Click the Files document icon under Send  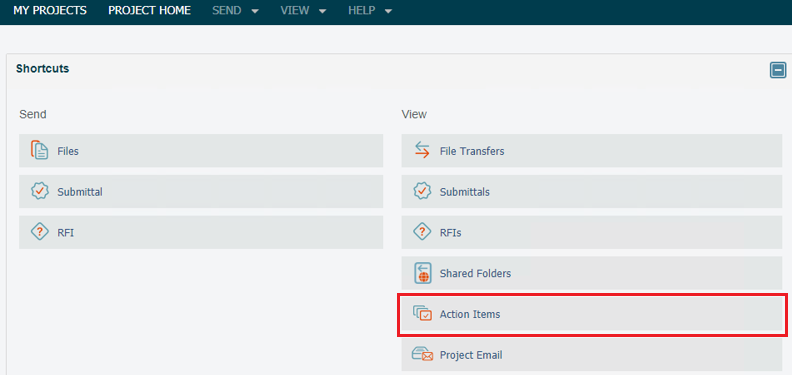coord(40,150)
